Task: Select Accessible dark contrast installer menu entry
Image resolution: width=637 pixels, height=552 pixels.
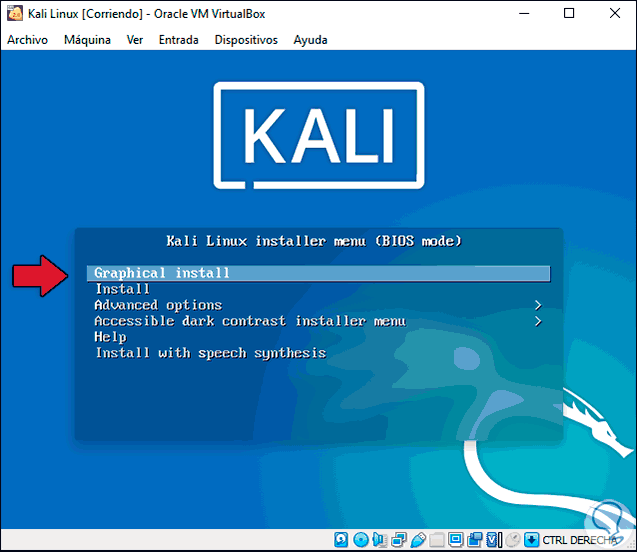Action: pos(250,321)
